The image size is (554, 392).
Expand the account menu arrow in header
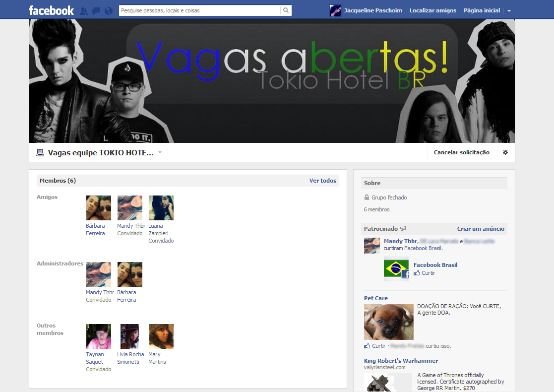(509, 11)
